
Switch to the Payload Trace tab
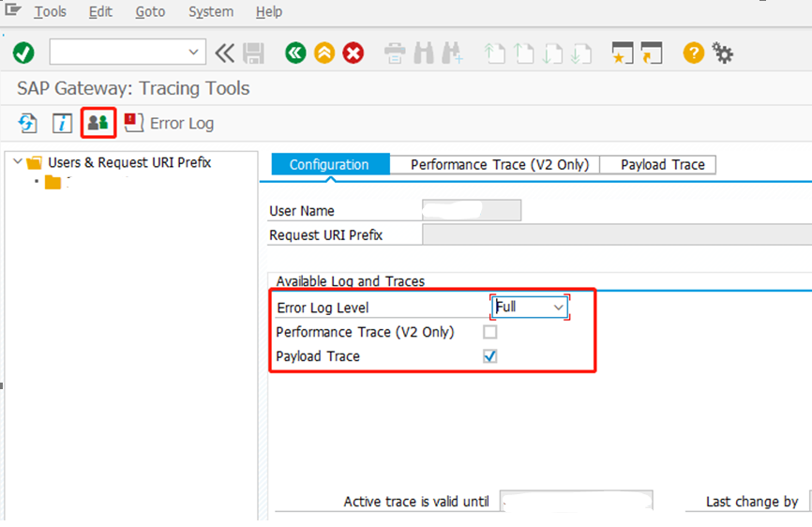point(662,165)
